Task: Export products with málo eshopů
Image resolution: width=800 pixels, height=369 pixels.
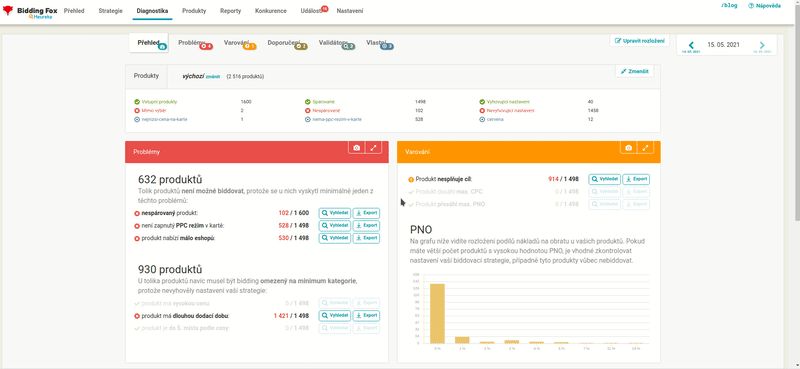Action: pos(366,238)
